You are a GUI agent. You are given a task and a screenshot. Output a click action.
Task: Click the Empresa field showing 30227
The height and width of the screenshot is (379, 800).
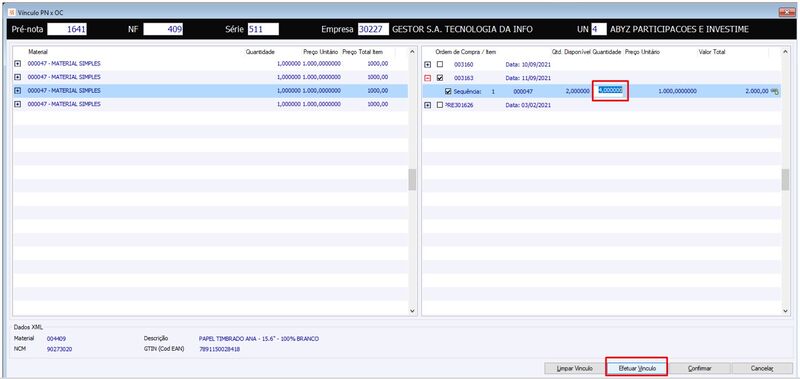(x=373, y=30)
